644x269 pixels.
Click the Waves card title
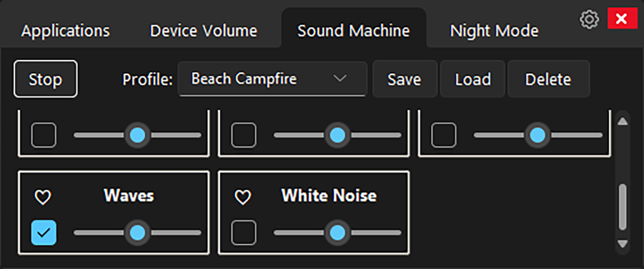pyautogui.click(x=129, y=196)
